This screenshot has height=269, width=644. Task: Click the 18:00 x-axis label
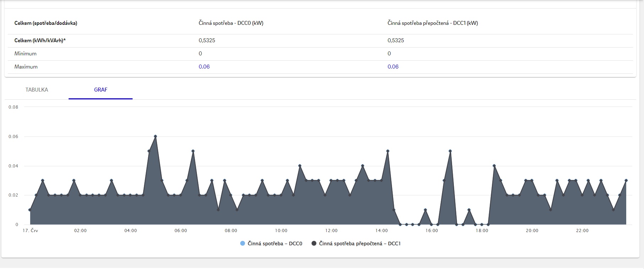(x=482, y=231)
